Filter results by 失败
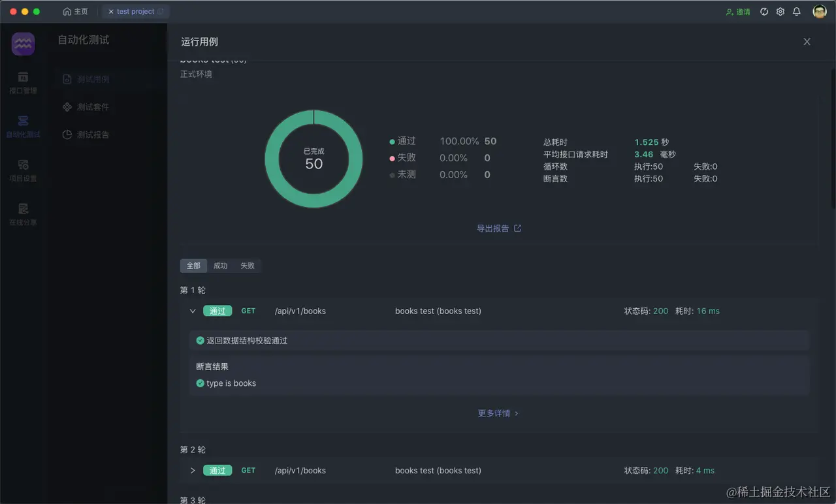 click(x=248, y=266)
